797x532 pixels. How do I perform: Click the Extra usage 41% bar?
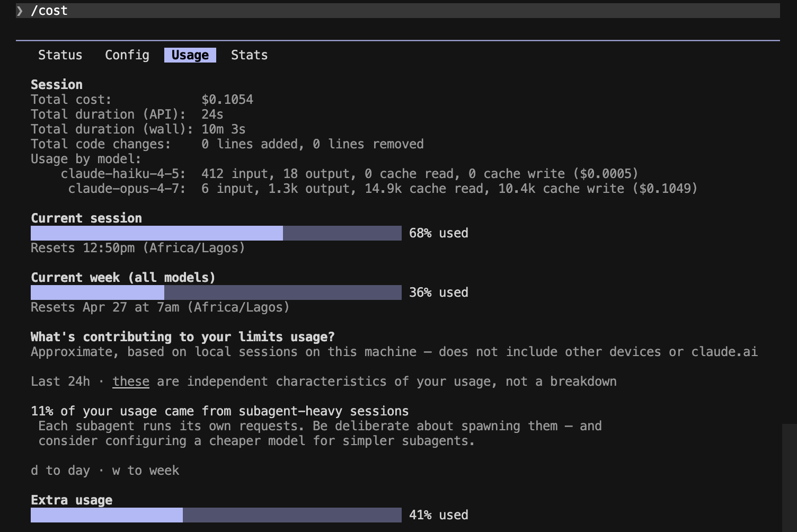click(216, 515)
